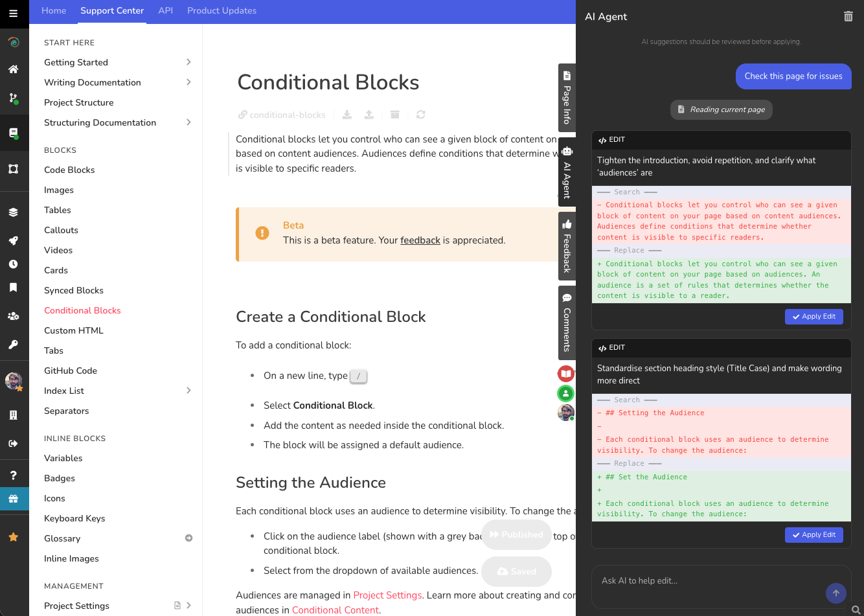Expand the Structuring Documentation section
The height and width of the screenshot is (616, 864).
[x=188, y=122]
